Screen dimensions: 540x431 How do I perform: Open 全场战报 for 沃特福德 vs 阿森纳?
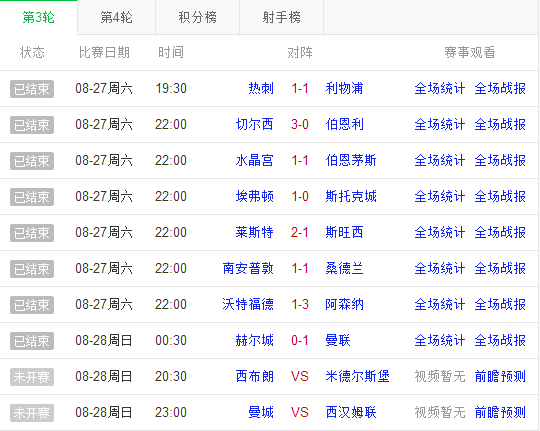tap(500, 305)
